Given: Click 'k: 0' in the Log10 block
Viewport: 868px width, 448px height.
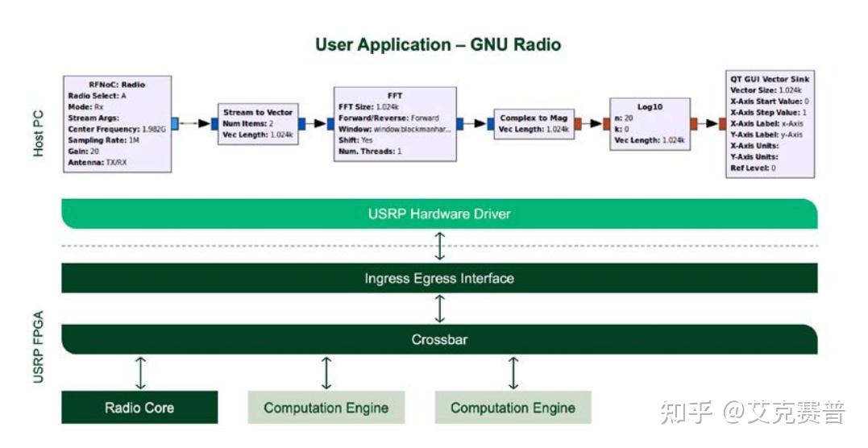Looking at the screenshot, I should tap(621, 129).
